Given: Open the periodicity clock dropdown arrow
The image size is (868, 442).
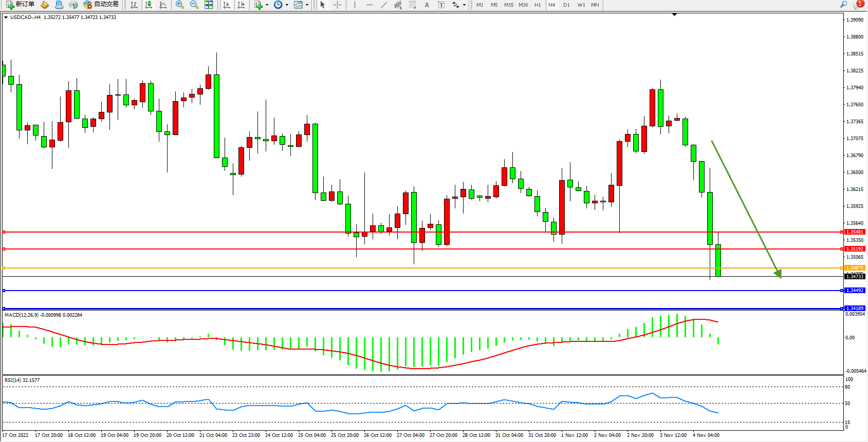Looking at the screenshot, I should (x=287, y=5).
